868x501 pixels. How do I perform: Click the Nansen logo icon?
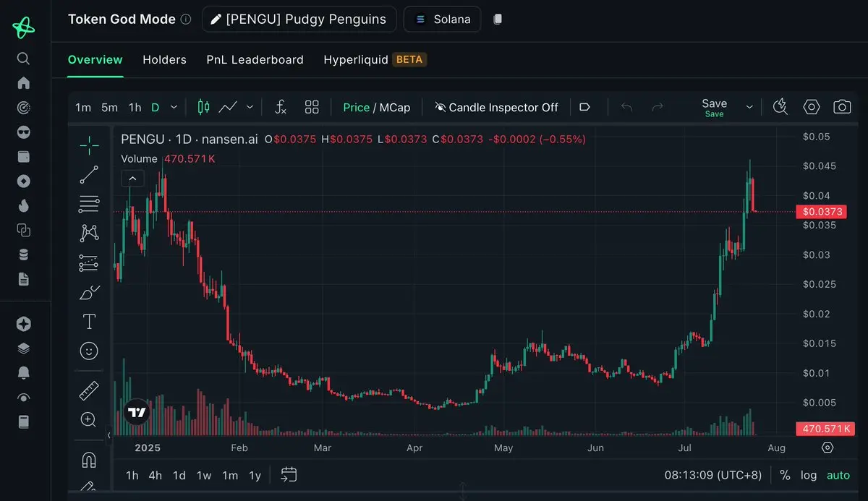pyautogui.click(x=24, y=27)
